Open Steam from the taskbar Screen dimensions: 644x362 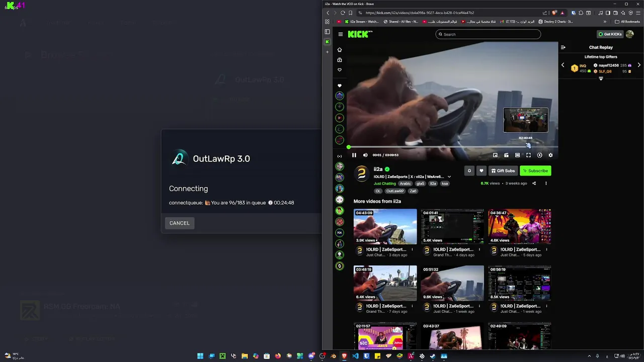tap(433, 356)
